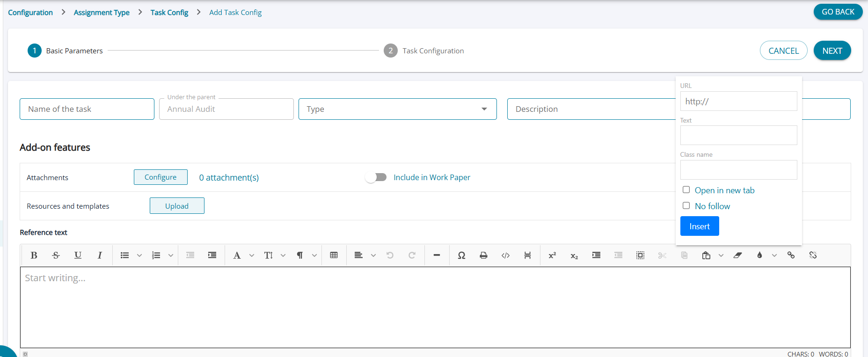Click the Insert button in link popup
The image size is (868, 357).
(x=699, y=226)
